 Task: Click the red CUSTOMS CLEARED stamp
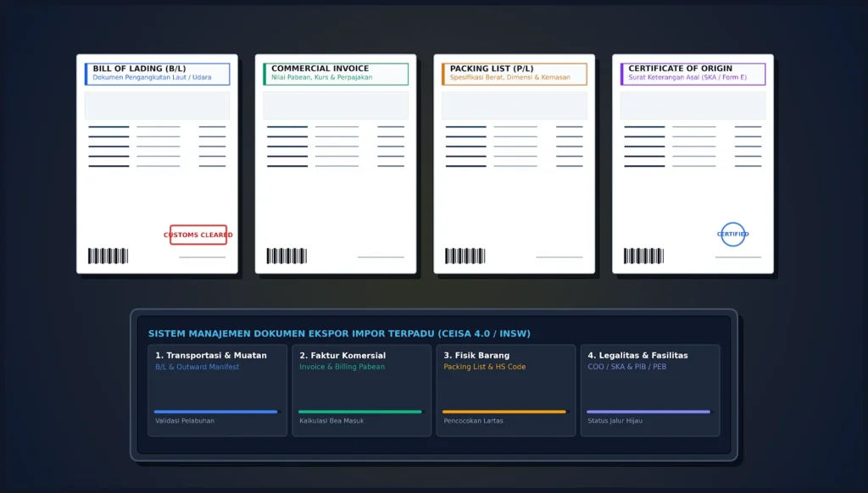(x=198, y=235)
